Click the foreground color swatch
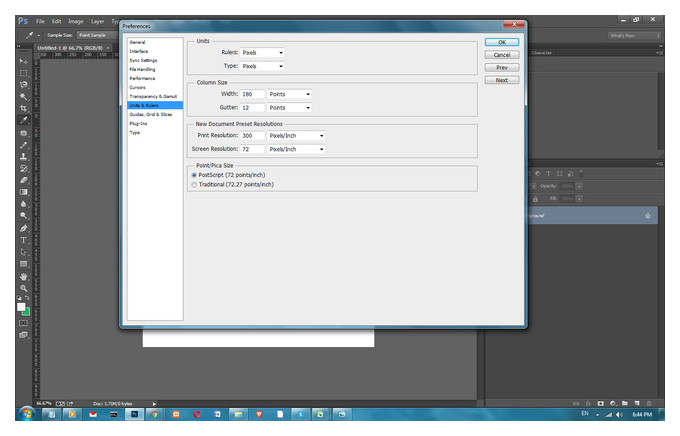The height and width of the screenshot is (436, 680). tap(21, 307)
